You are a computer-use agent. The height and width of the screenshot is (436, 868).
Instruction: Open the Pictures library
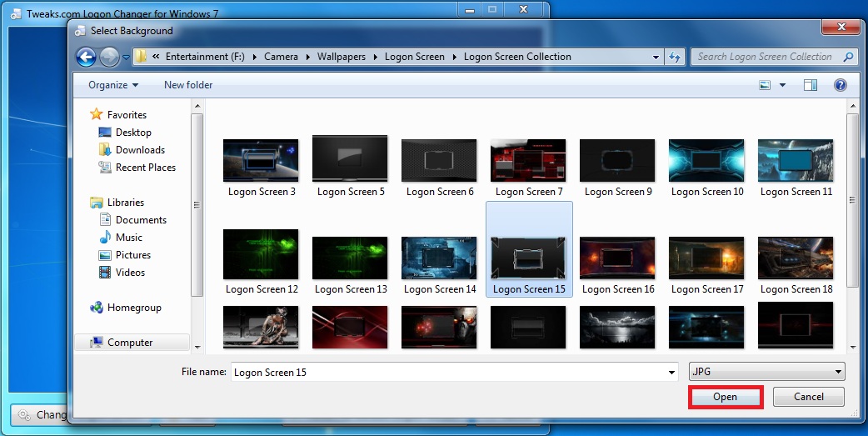[132, 255]
